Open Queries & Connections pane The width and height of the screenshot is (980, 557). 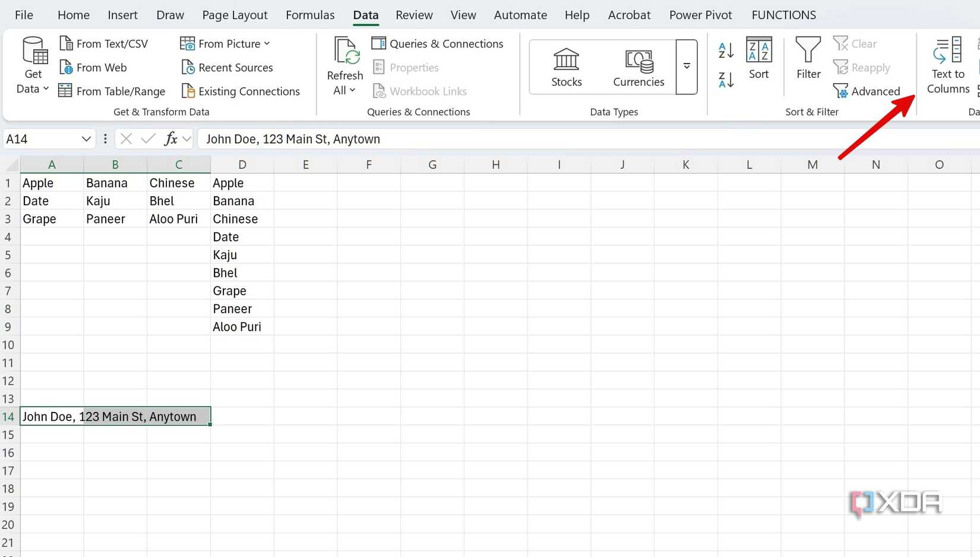[438, 43]
